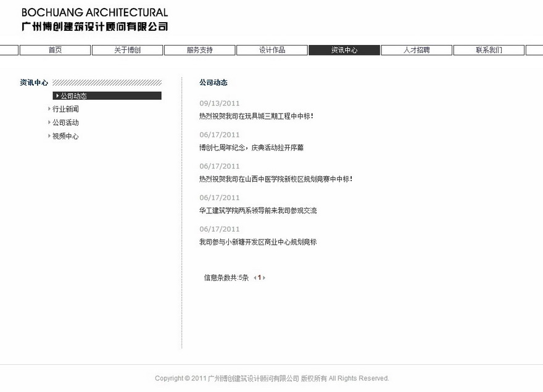
Task: Open news 博创七周年纪念 庆典活动
Action: [251, 148]
